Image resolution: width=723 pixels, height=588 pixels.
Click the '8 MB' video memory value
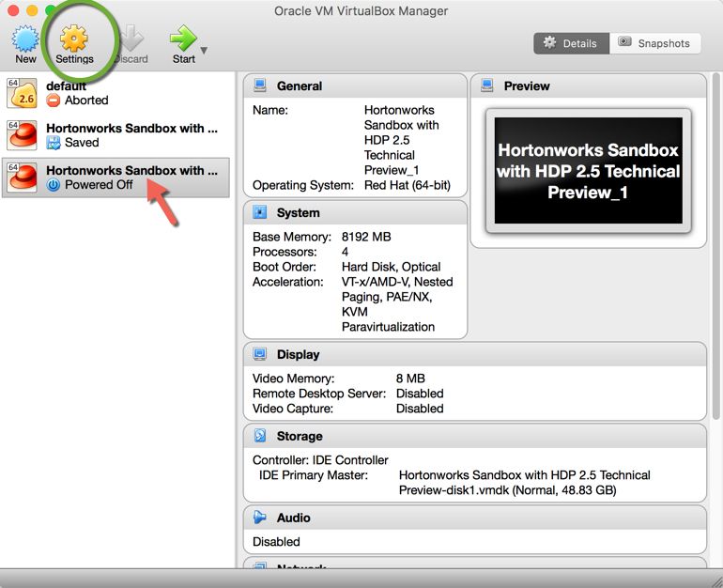[410, 379]
